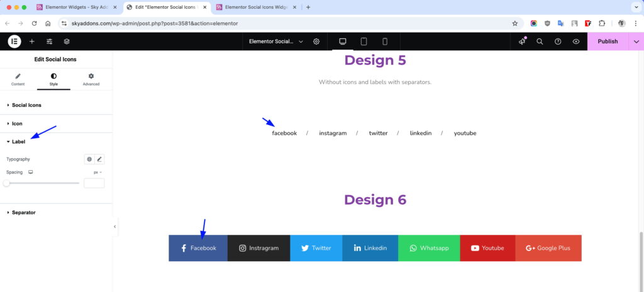The image size is (644, 292).
Task: Go to browser home page
Action: [48, 23]
